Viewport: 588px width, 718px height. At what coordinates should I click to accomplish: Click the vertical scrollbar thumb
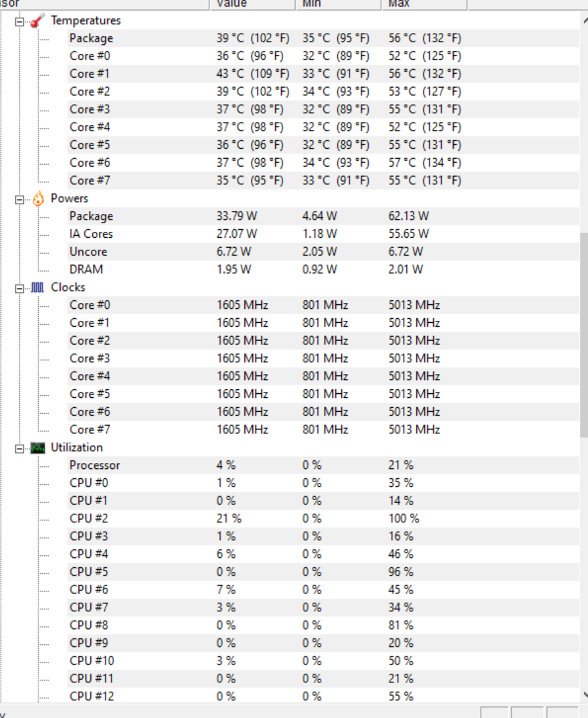click(x=583, y=335)
